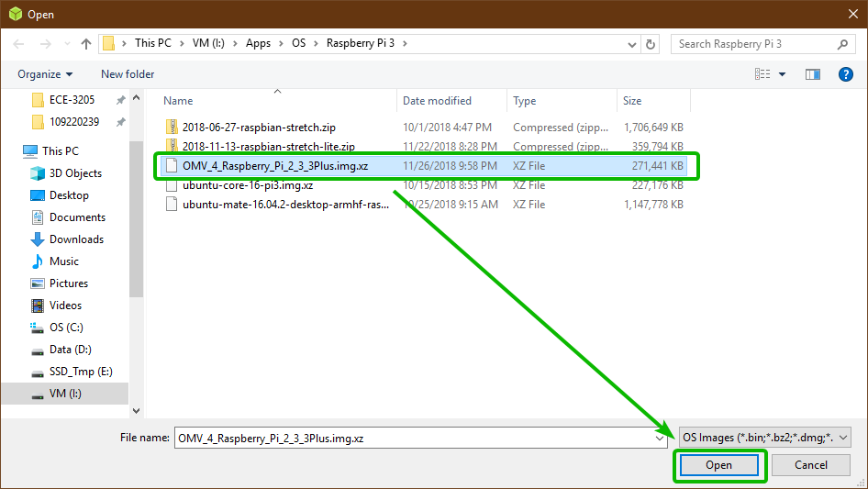Open Music in sidebar
The height and width of the screenshot is (489, 868).
[64, 261]
